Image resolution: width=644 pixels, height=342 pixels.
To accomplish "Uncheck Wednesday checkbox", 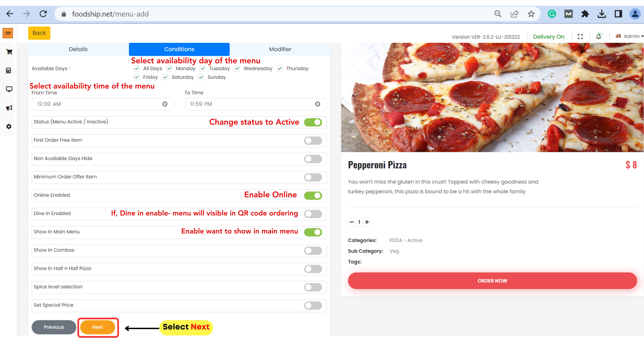I will click(x=237, y=69).
